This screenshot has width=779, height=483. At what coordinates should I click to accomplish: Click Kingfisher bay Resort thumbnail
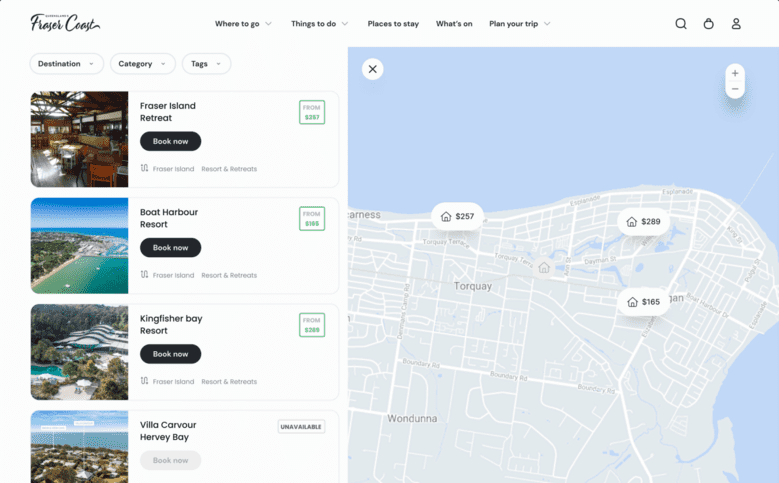(x=79, y=352)
